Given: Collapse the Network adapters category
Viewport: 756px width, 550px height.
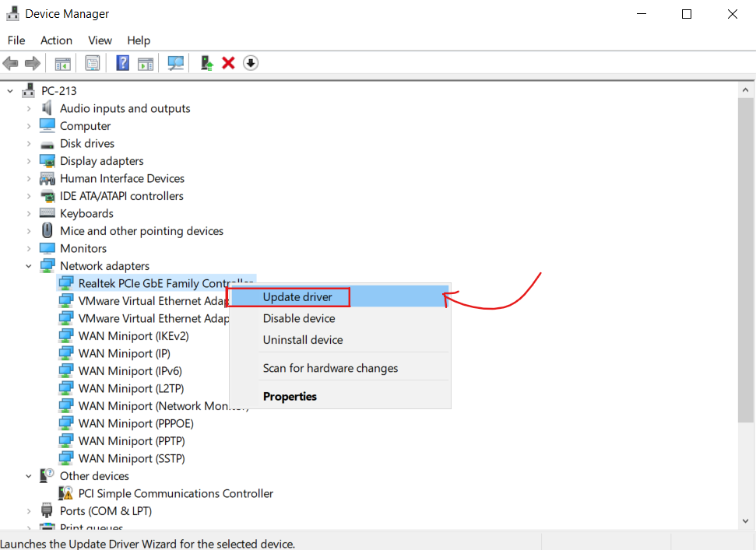Looking at the screenshot, I should click(29, 266).
